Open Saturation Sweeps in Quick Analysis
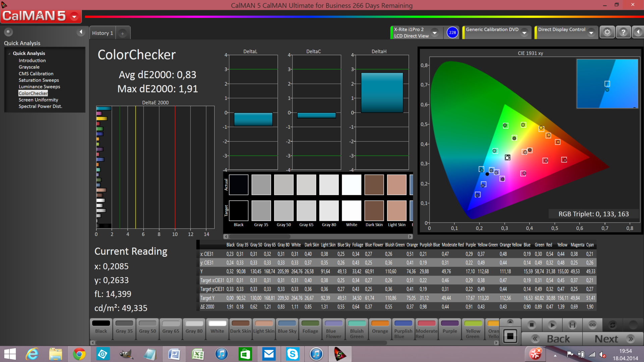The width and height of the screenshot is (644, 362). pos(39,80)
